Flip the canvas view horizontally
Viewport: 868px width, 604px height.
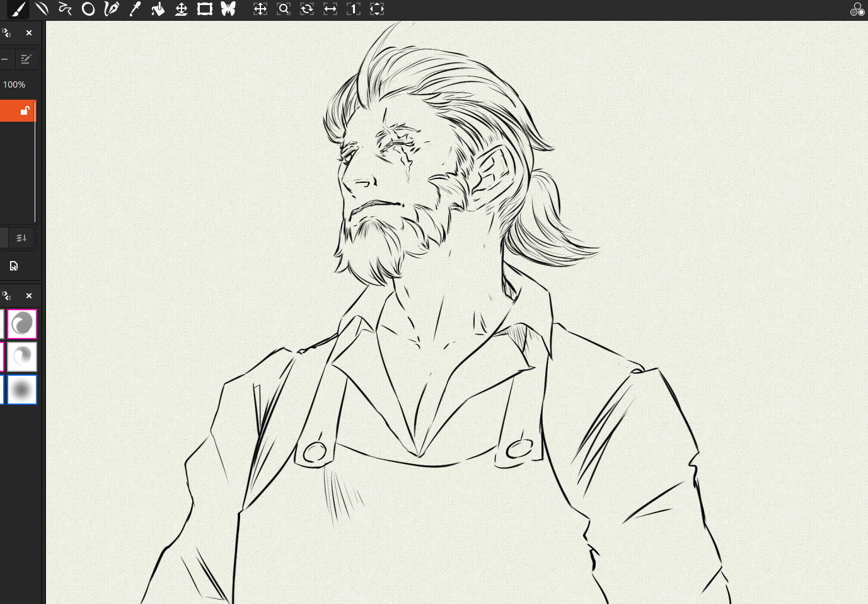[x=330, y=9]
